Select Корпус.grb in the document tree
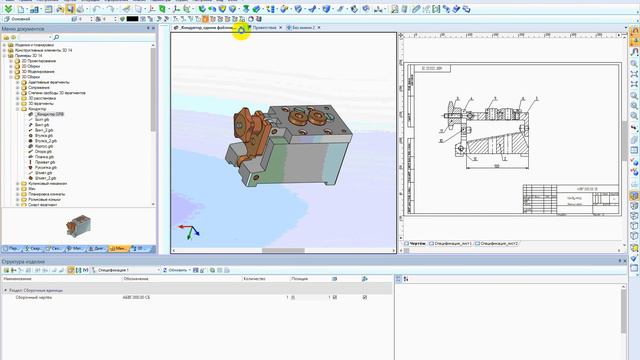640x360 pixels. click(x=44, y=146)
